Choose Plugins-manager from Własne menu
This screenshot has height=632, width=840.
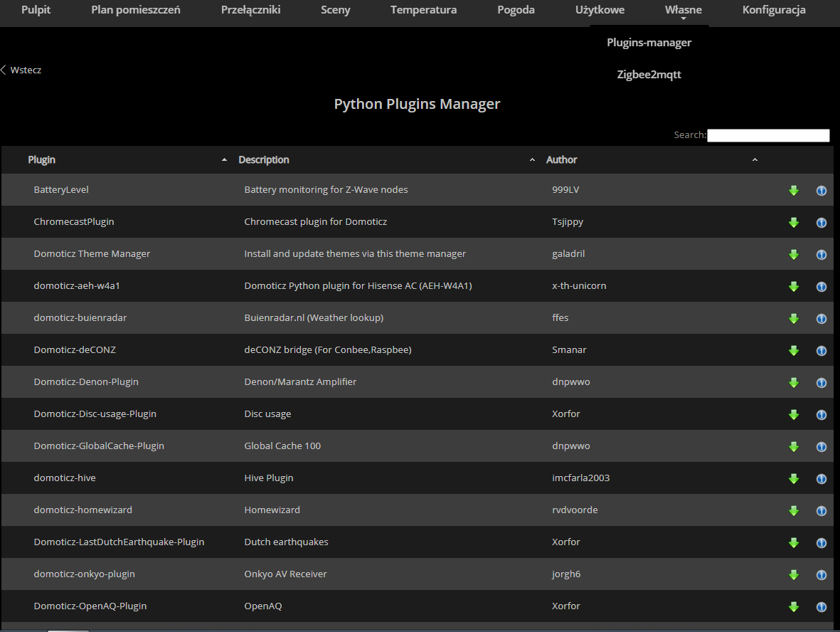(649, 43)
